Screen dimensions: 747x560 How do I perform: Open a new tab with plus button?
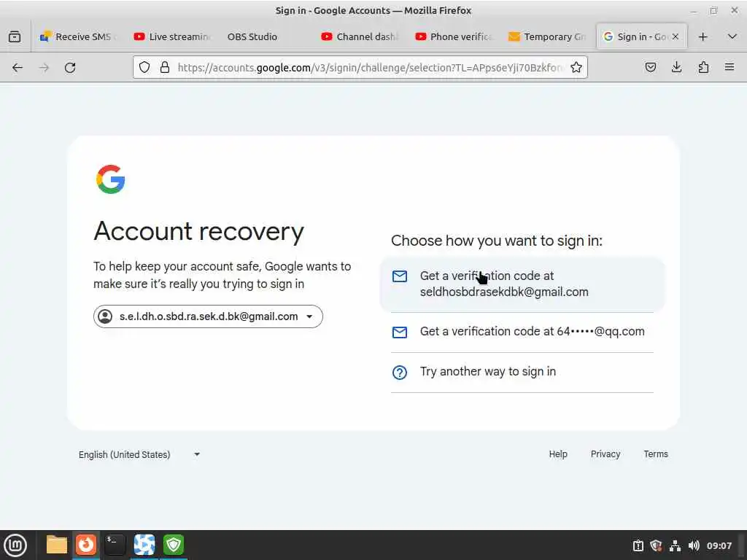703,36
